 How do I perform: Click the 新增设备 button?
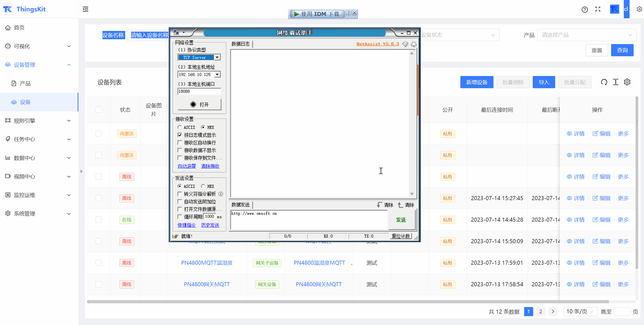tap(477, 82)
